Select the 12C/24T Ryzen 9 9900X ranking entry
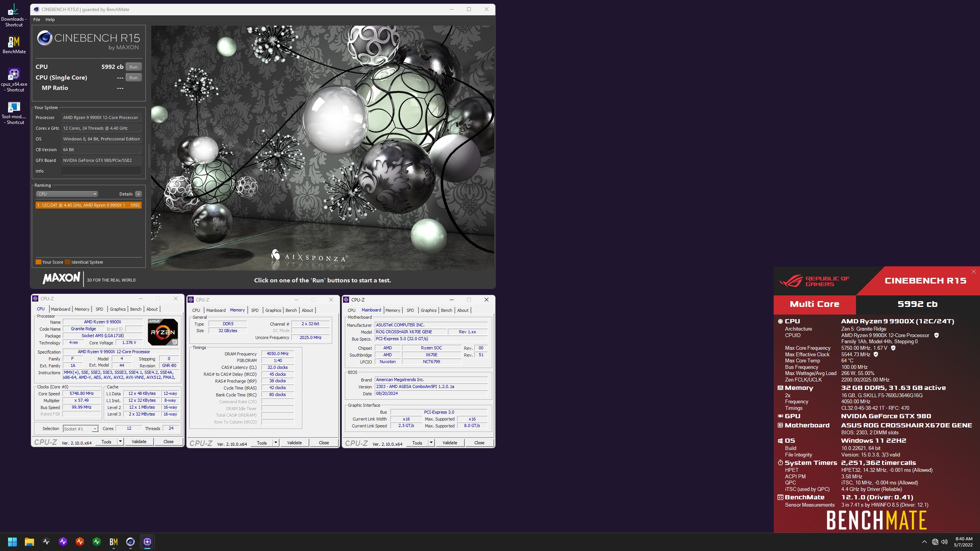This screenshot has width=980, height=551. pos(88,205)
